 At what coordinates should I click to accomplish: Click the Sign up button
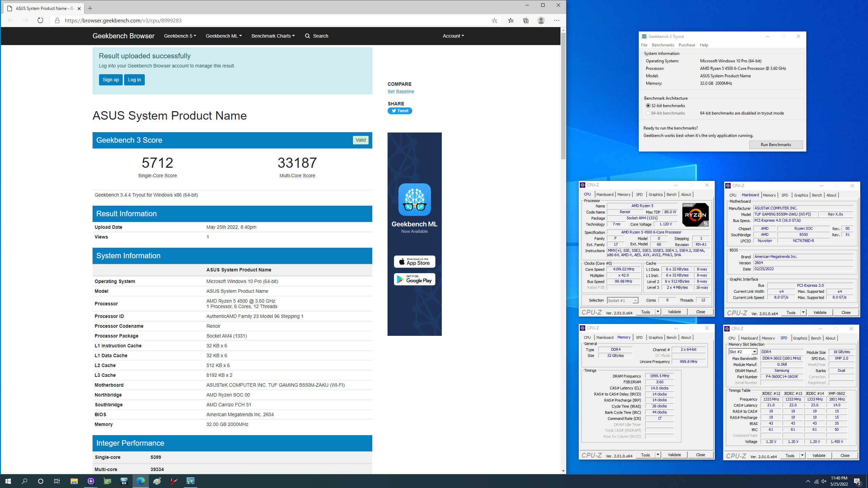[x=111, y=80]
